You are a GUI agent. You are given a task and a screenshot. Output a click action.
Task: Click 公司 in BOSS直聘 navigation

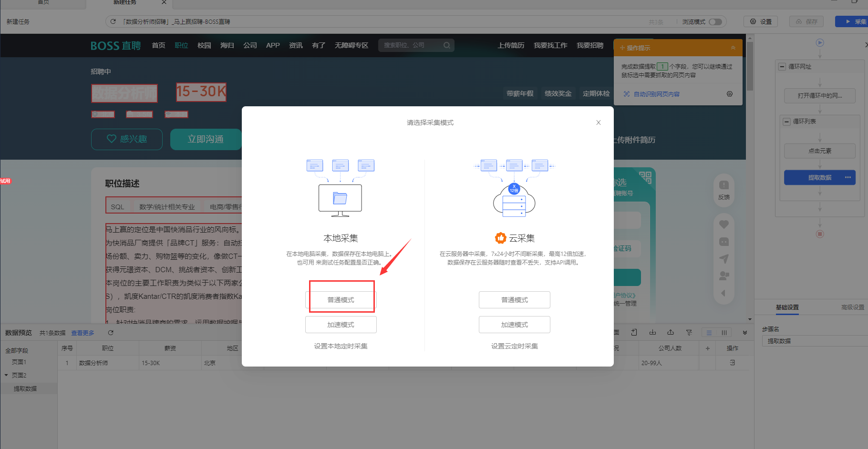point(250,45)
